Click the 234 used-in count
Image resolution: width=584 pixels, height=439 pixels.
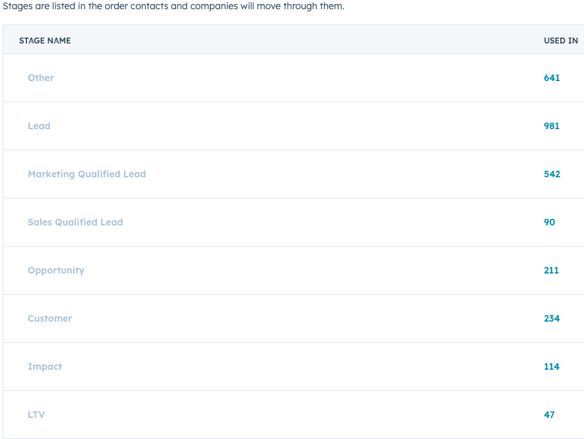coord(552,318)
